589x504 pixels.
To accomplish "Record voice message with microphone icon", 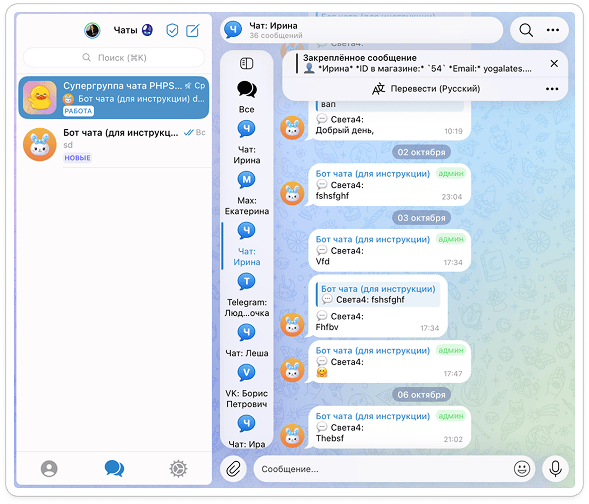I will tap(555, 469).
